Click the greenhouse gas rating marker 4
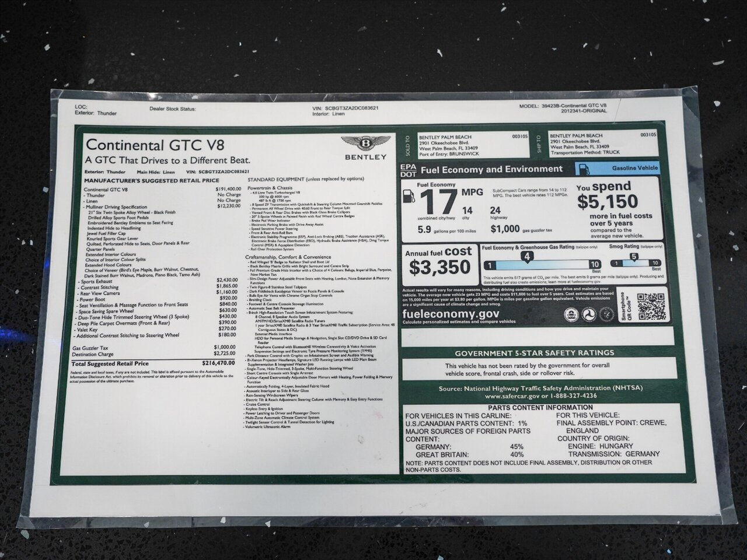The image size is (747, 560). click(527, 256)
